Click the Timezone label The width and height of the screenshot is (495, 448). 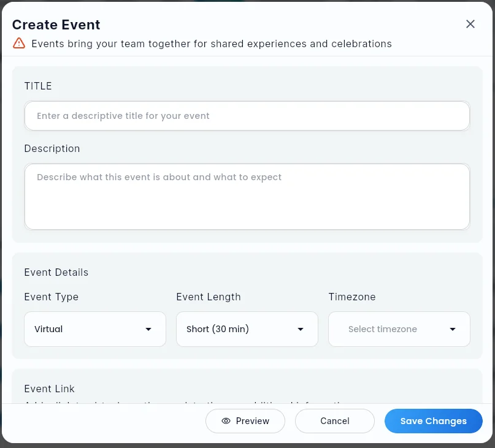352,297
